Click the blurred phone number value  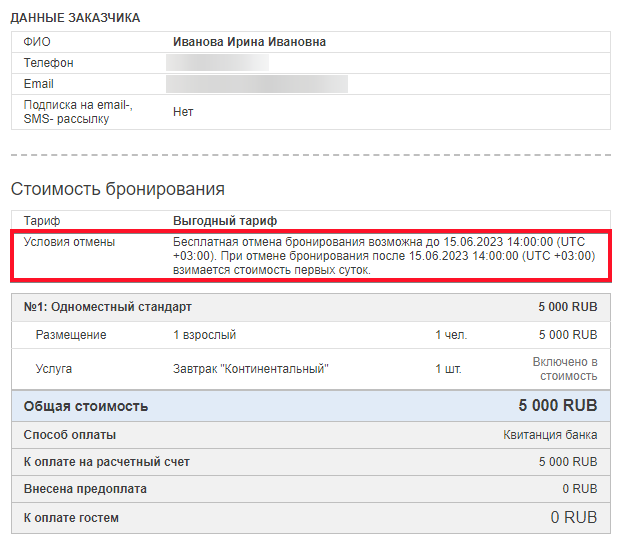tap(220, 63)
